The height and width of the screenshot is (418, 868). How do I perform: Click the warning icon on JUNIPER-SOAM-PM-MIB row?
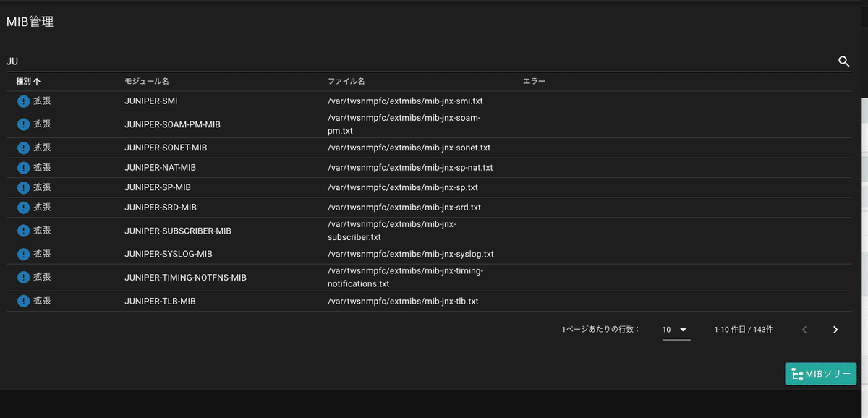24,124
